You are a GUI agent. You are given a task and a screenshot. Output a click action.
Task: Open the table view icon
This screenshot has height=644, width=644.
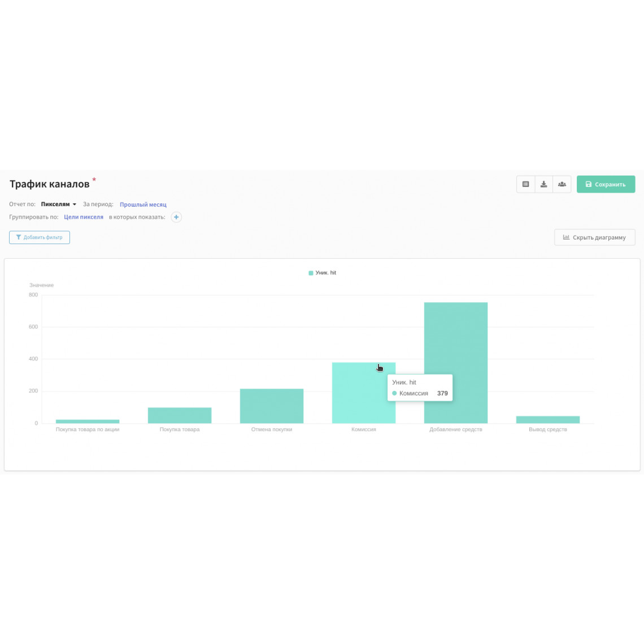pyautogui.click(x=525, y=184)
